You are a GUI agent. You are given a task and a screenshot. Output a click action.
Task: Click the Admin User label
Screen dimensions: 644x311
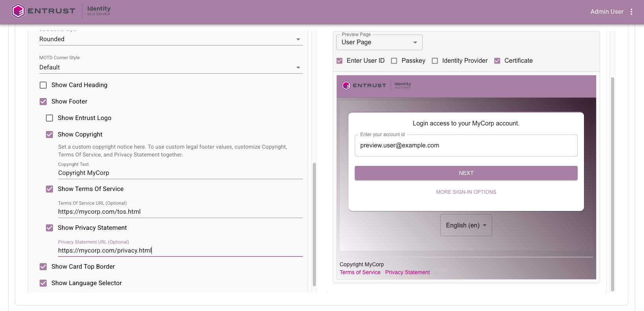click(607, 12)
